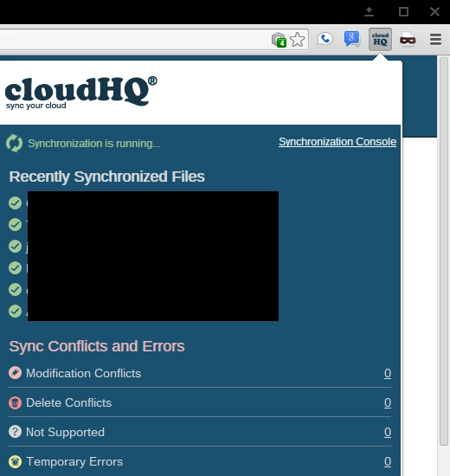Open the Chrome hamburger menu

click(x=435, y=40)
